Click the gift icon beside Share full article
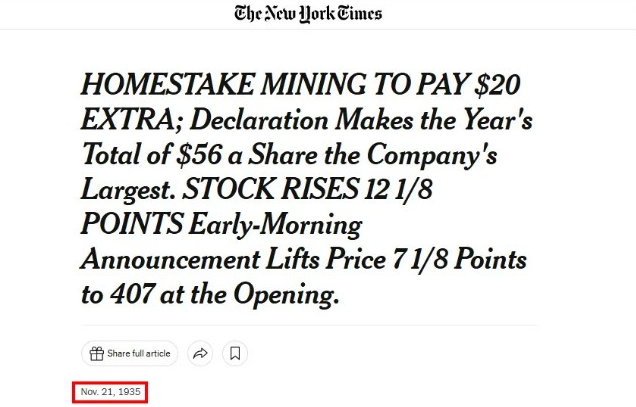This screenshot has width=636, height=407. pyautogui.click(x=97, y=353)
